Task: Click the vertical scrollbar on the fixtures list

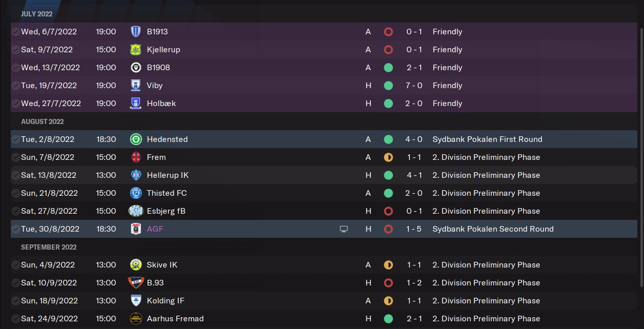Action: point(640,154)
